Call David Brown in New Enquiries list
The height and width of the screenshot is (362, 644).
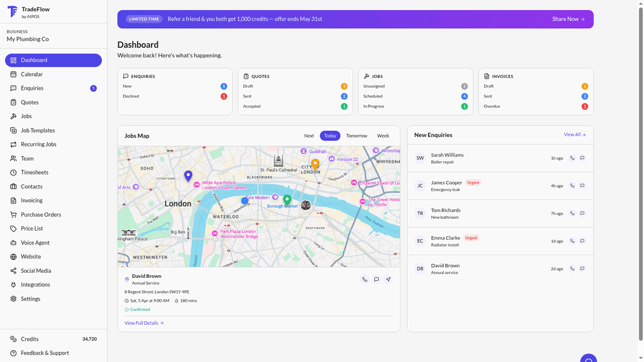[x=572, y=269]
